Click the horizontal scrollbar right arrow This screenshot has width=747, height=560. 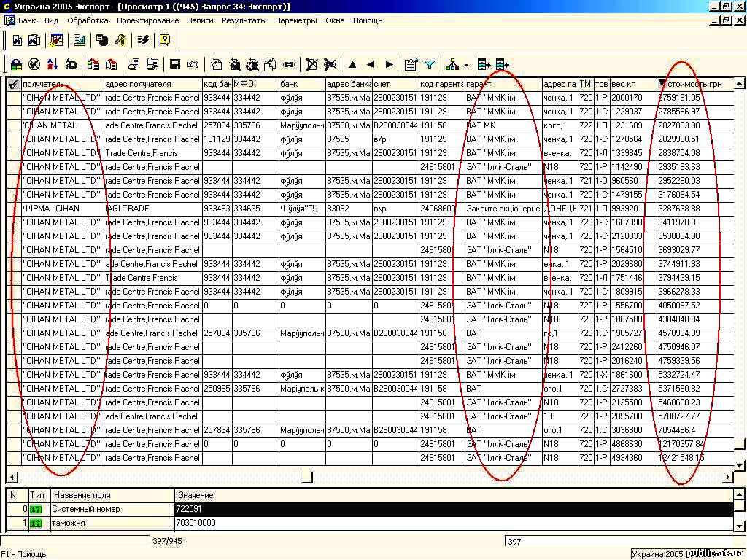[727, 478]
